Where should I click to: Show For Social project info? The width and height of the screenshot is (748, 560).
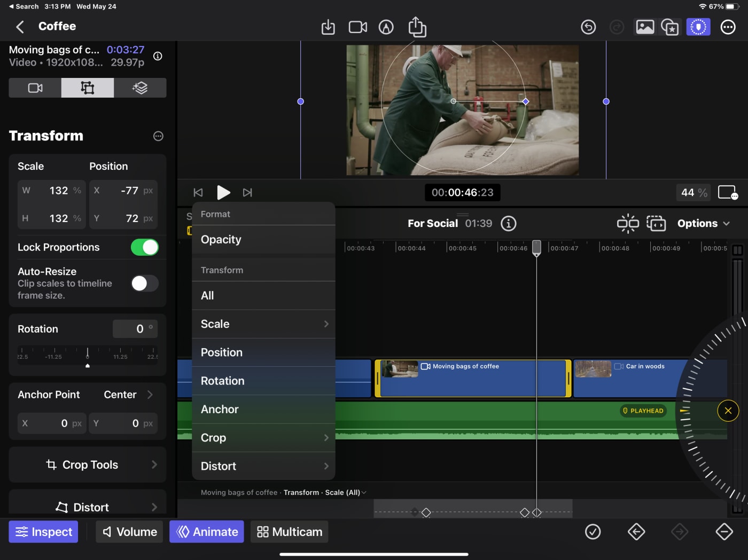click(509, 224)
